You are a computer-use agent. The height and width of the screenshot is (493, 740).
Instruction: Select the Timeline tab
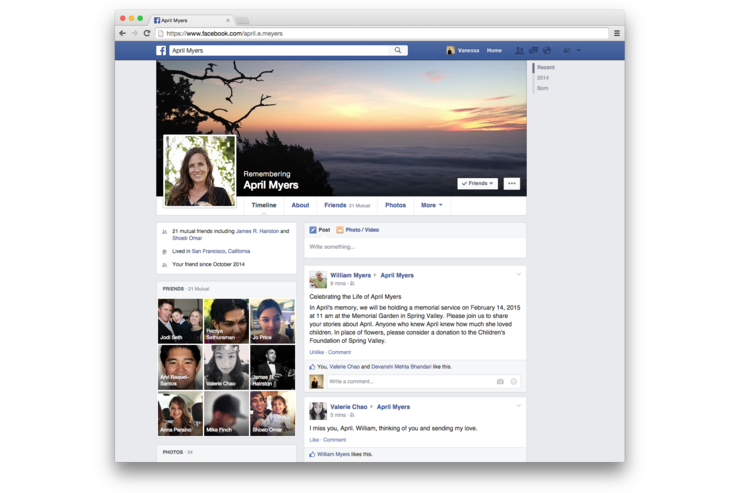click(x=264, y=205)
